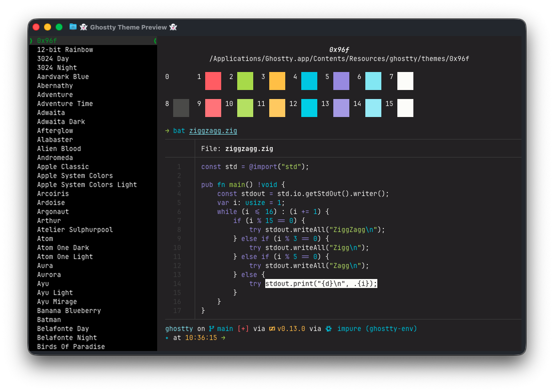Choose the Arcoiris theme
Viewport: 554px width, 392px height.
[53, 194]
